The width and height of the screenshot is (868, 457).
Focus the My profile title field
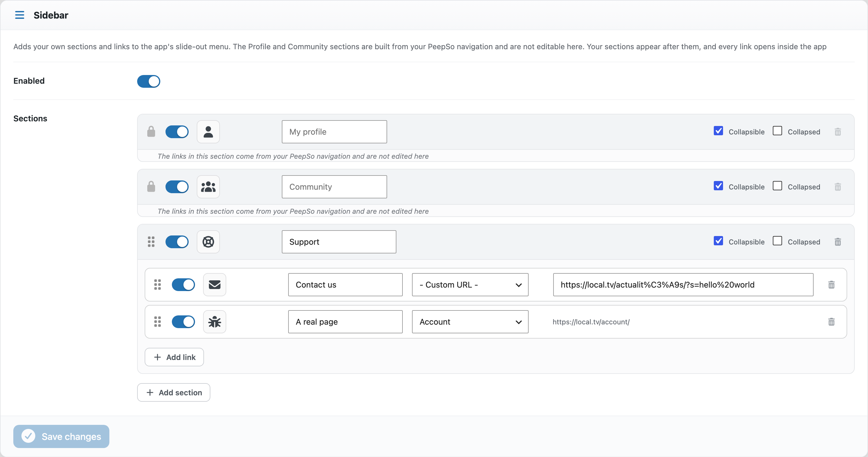click(334, 131)
